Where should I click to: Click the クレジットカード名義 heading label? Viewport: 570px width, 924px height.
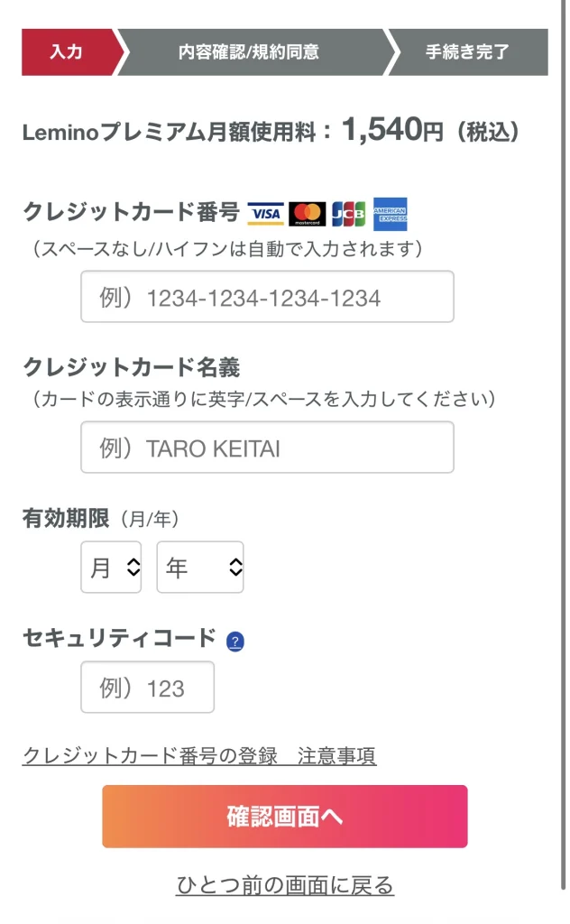click(x=131, y=367)
